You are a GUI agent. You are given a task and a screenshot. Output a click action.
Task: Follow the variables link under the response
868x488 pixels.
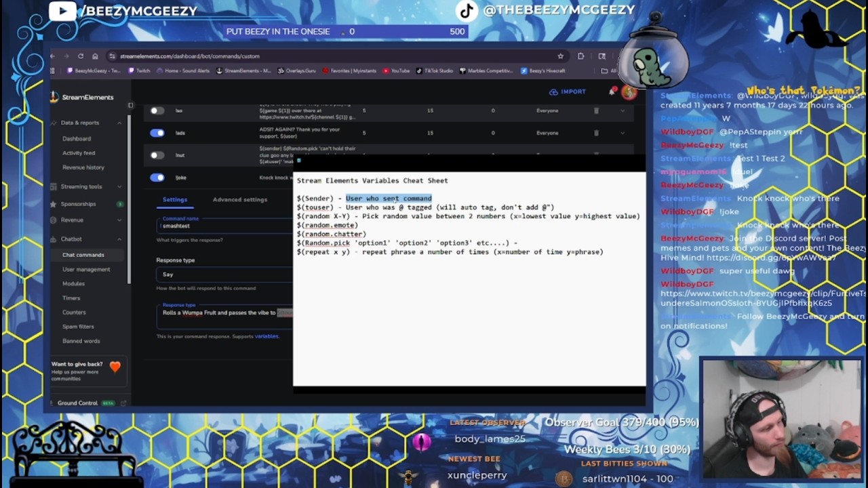click(x=267, y=336)
